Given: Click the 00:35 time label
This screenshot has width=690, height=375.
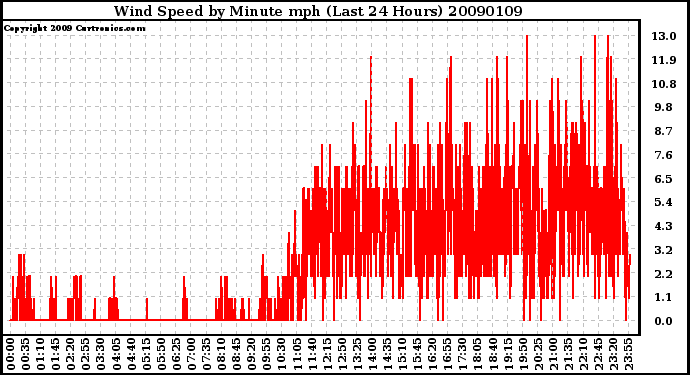Looking at the screenshot, I should [26, 354].
